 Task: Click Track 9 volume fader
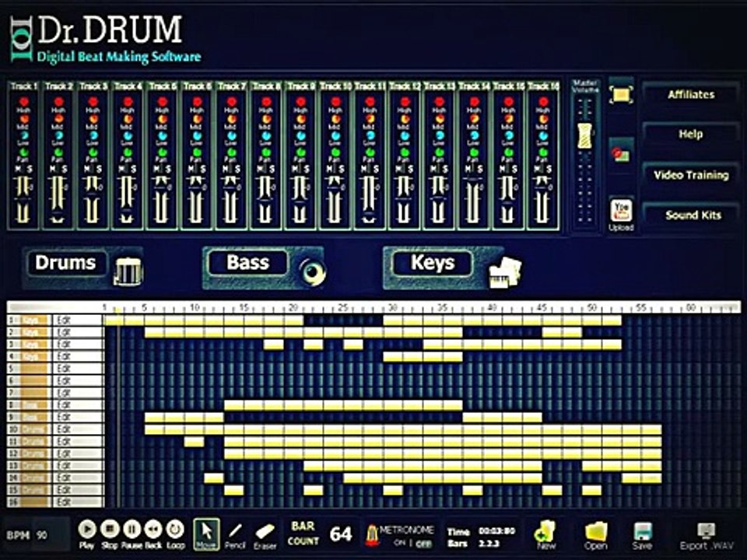point(300,198)
